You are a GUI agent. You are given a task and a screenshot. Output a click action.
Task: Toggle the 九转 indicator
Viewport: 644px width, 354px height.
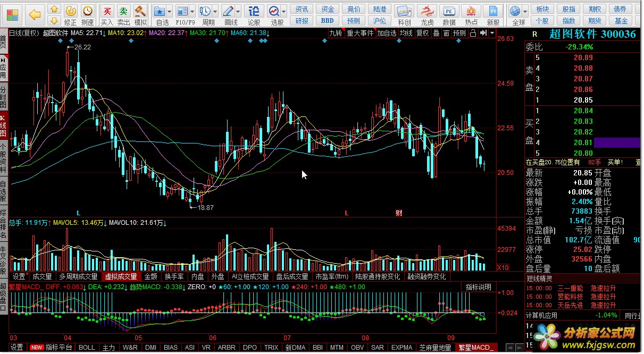pos(336,33)
